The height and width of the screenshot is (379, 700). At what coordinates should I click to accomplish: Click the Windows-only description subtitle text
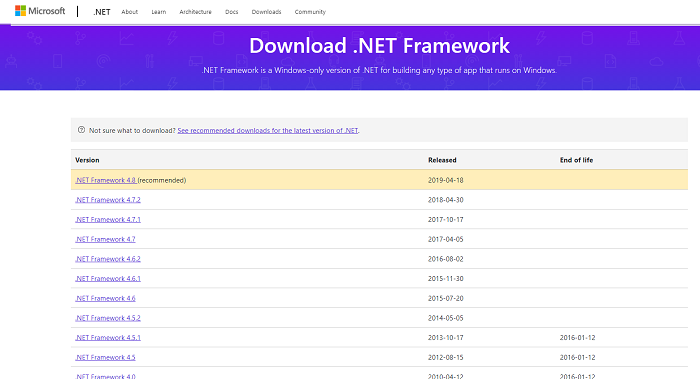(379, 70)
